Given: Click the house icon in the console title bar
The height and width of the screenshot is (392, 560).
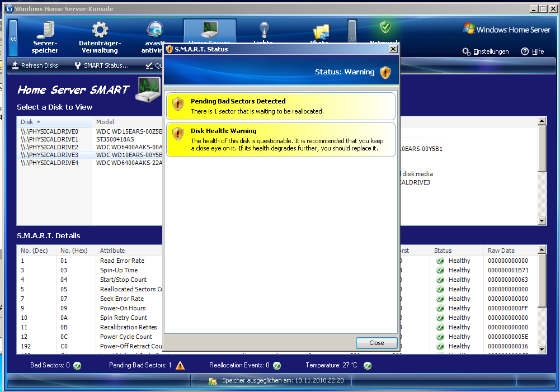Looking at the screenshot, I should (x=10, y=8).
